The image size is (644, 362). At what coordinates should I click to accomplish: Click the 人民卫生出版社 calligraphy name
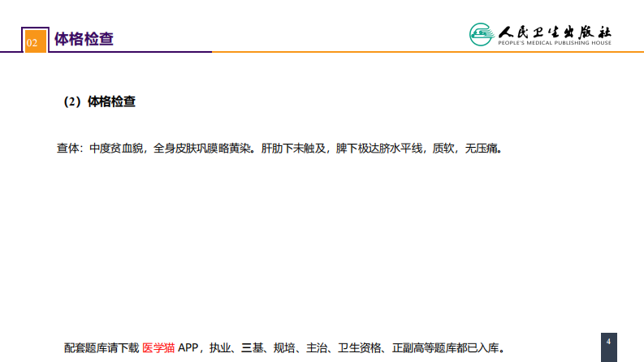(x=555, y=32)
